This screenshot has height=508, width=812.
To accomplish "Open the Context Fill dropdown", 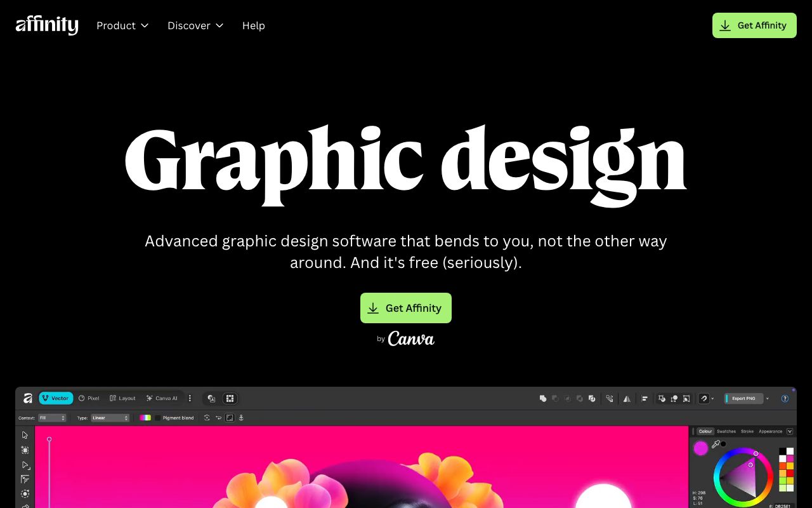I will [51, 417].
